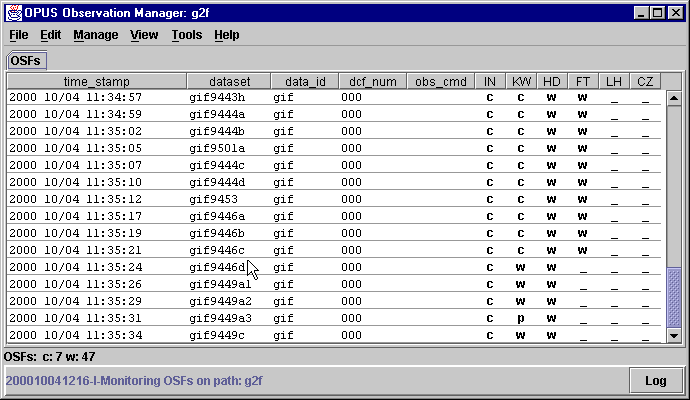Click the Log button
The height and width of the screenshot is (400, 690).
[655, 380]
